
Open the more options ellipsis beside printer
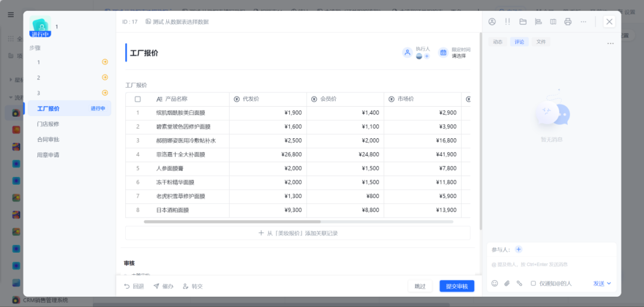(583, 21)
